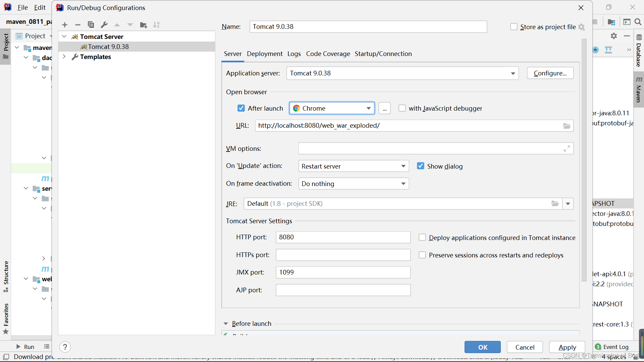Uncheck After launch checkbox

pyautogui.click(x=241, y=108)
